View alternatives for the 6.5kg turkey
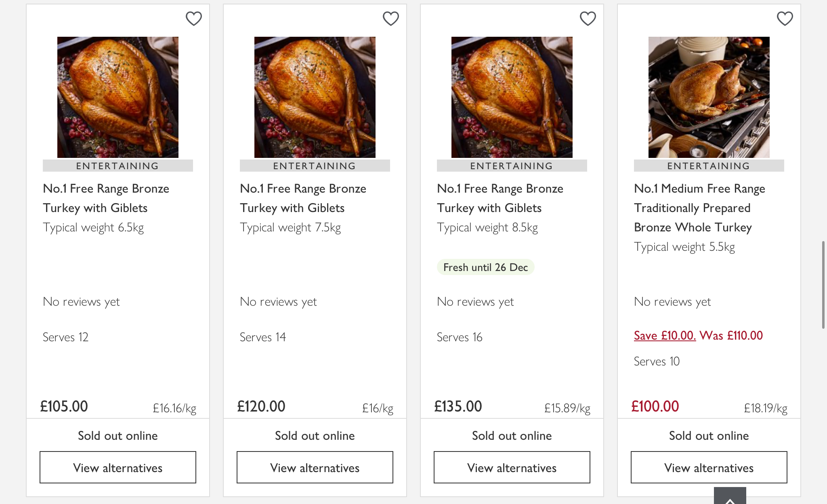The width and height of the screenshot is (827, 504). coord(118,467)
